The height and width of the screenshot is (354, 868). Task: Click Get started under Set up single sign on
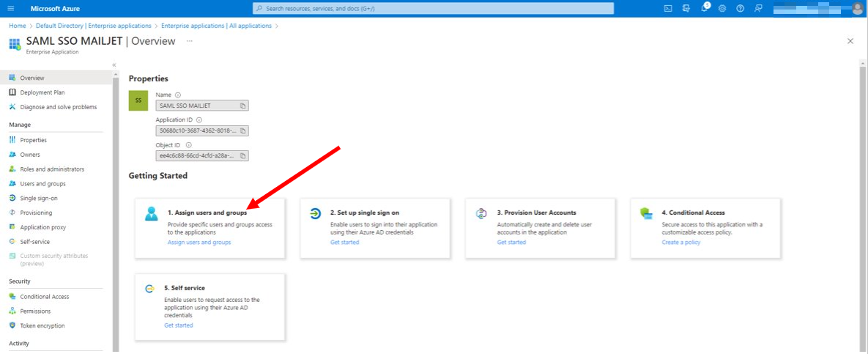coord(345,242)
